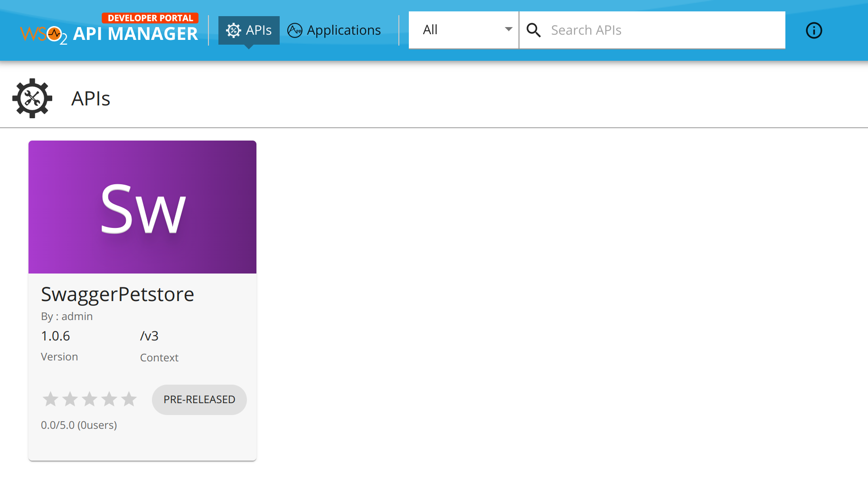Open the All search scope dropdown

point(463,29)
